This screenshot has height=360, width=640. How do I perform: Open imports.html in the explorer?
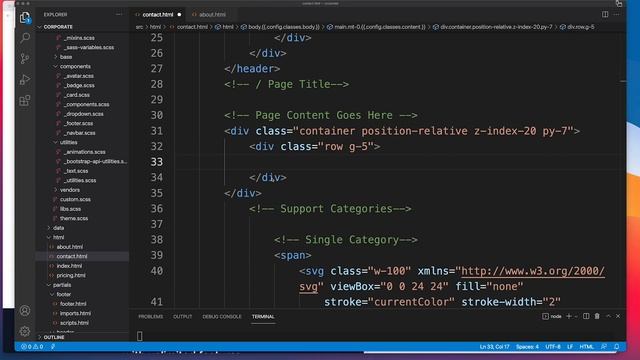(x=75, y=313)
